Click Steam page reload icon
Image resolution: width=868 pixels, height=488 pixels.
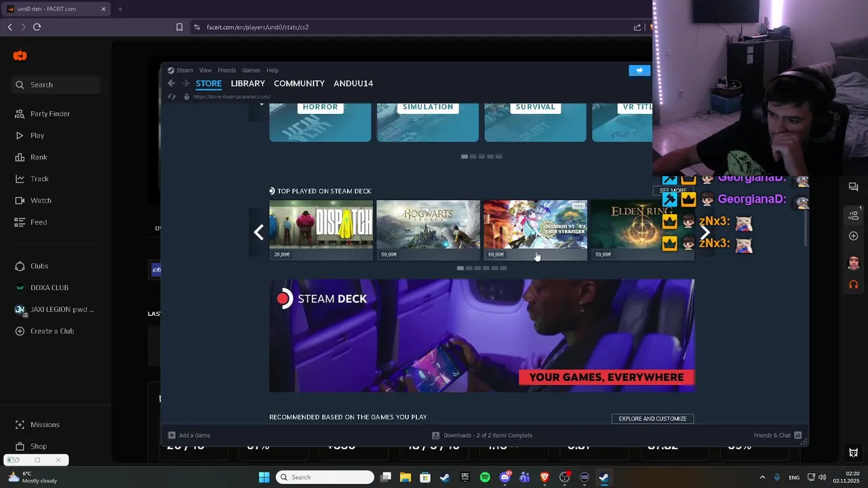coord(172,97)
